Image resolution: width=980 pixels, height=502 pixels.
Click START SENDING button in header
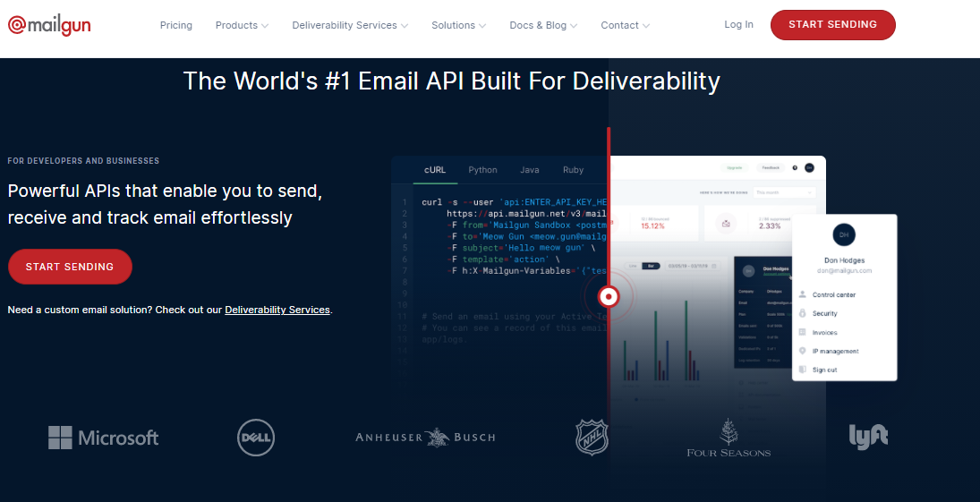[x=832, y=25]
